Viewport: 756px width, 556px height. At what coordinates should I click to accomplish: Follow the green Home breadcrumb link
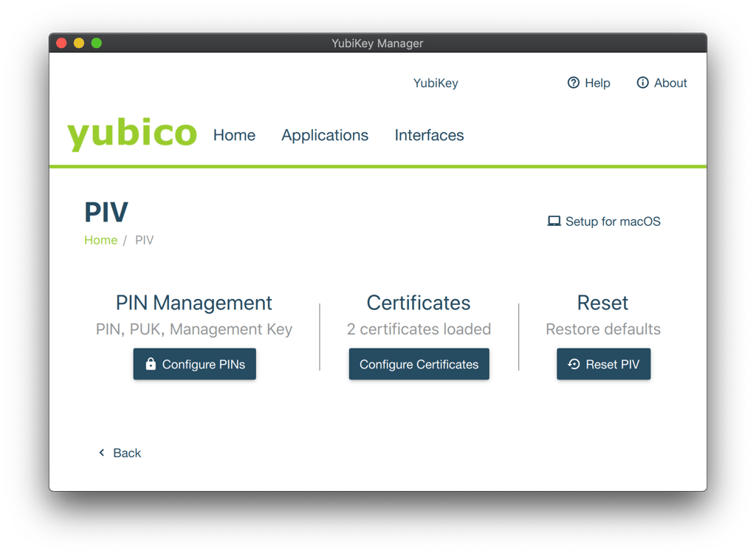(x=100, y=240)
